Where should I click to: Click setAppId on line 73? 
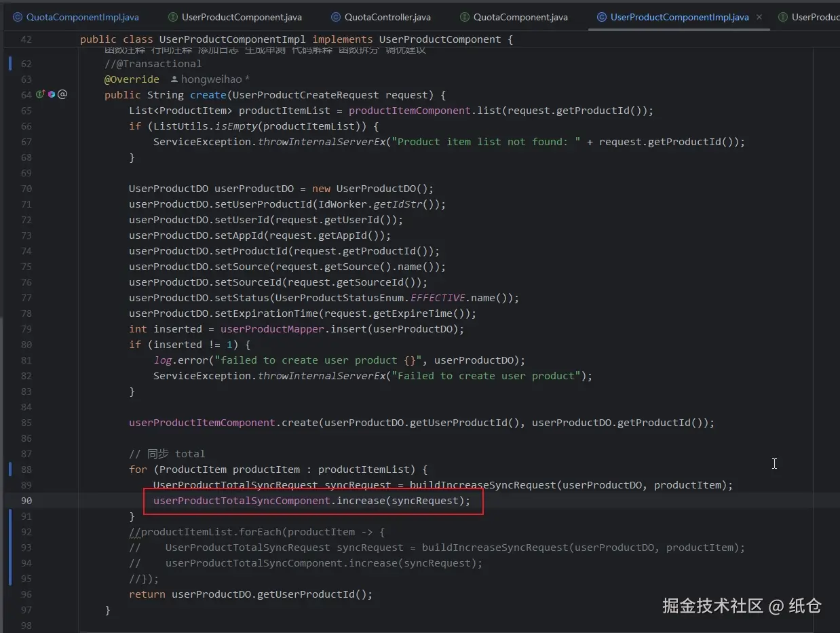[239, 235]
